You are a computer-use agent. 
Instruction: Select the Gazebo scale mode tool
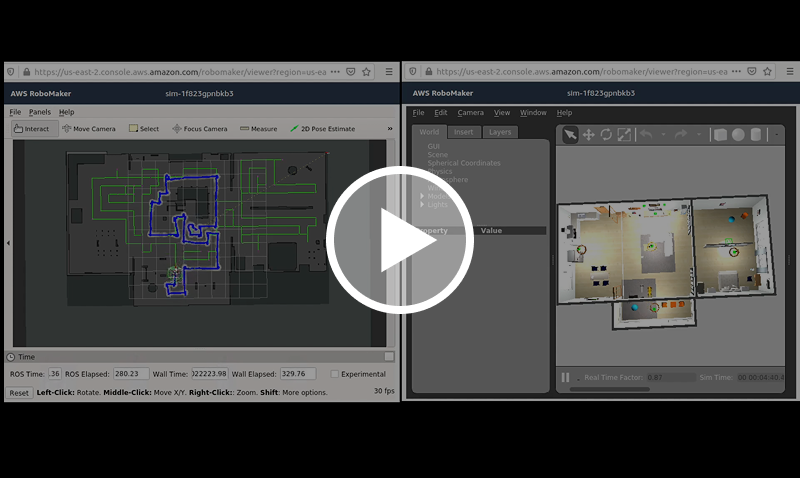[624, 135]
